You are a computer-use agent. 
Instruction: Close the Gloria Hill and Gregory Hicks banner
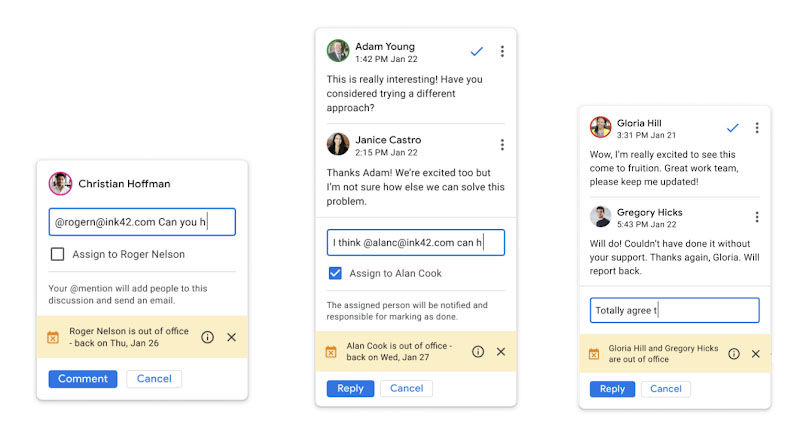pyautogui.click(x=756, y=354)
